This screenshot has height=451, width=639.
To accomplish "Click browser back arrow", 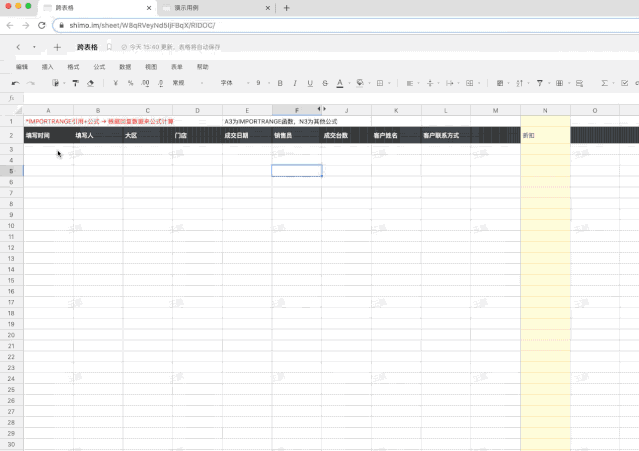I will click(10, 25).
